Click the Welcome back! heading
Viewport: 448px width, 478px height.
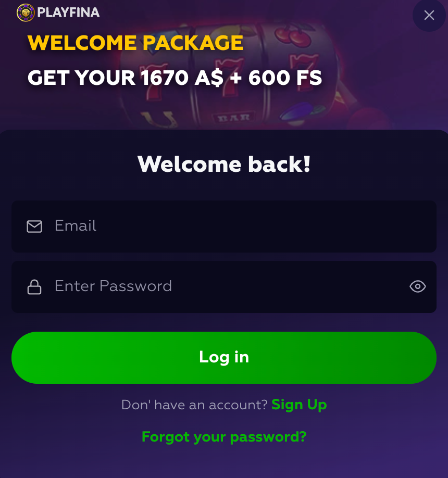pyautogui.click(x=224, y=164)
